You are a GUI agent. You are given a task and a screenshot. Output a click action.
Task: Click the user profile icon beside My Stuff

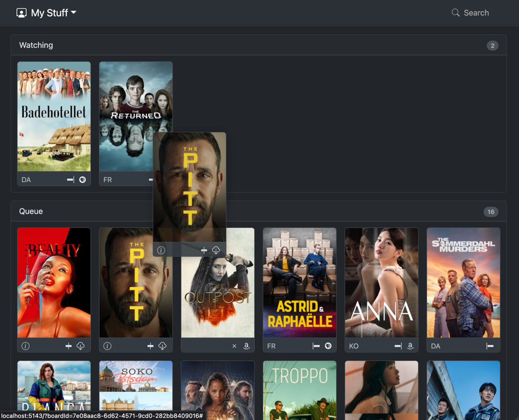coord(21,13)
